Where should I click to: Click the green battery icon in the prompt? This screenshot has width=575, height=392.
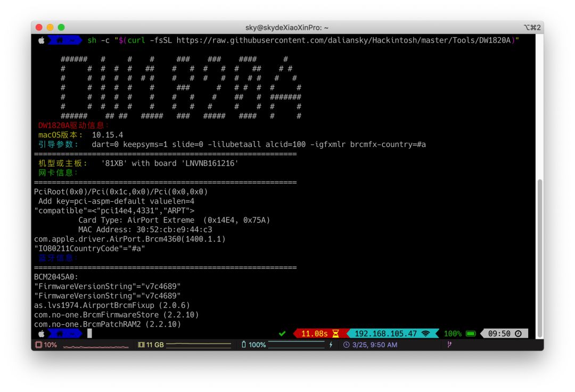[471, 333]
